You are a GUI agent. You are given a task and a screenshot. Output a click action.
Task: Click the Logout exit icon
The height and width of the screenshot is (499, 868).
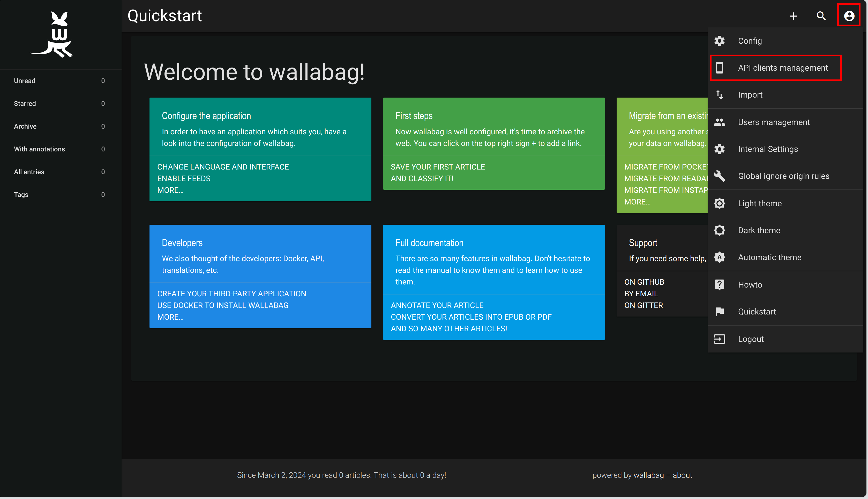point(719,339)
